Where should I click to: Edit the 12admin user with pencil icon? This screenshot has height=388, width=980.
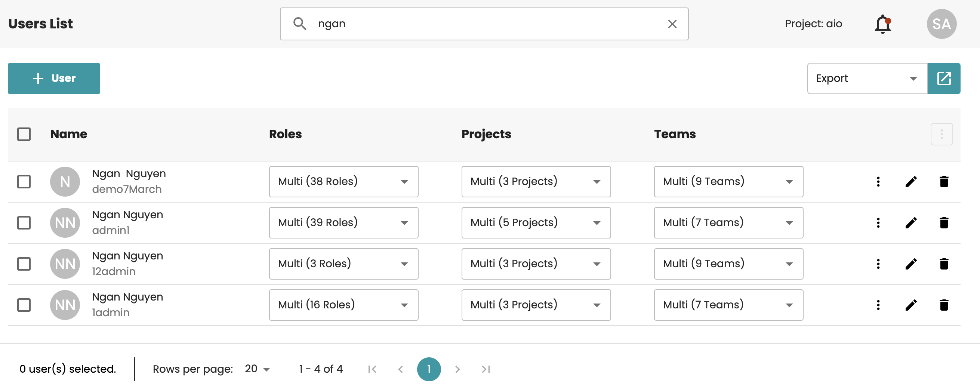pyautogui.click(x=911, y=264)
